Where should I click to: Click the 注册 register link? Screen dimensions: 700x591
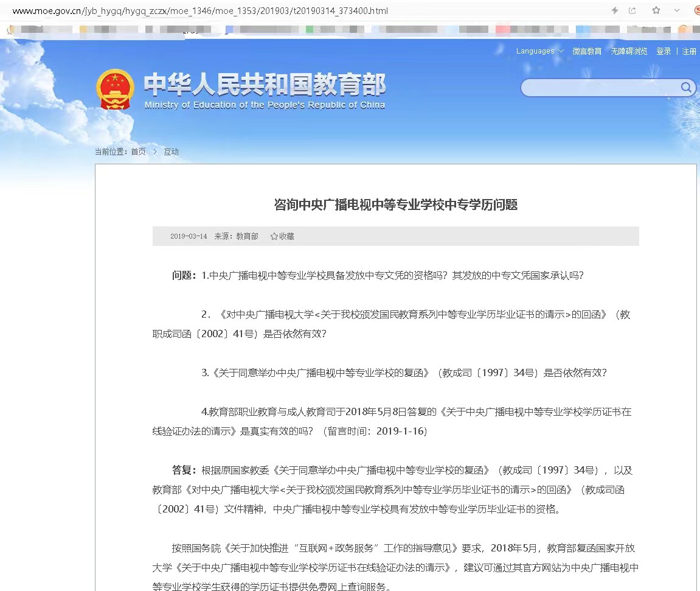(x=689, y=51)
